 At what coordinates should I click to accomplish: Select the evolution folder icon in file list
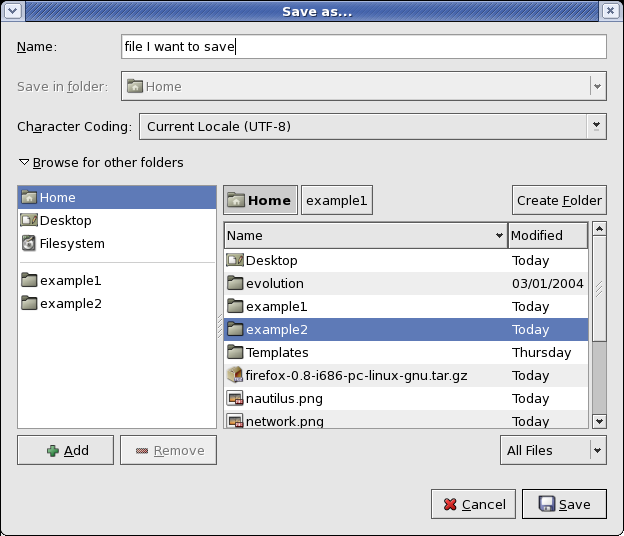point(235,283)
